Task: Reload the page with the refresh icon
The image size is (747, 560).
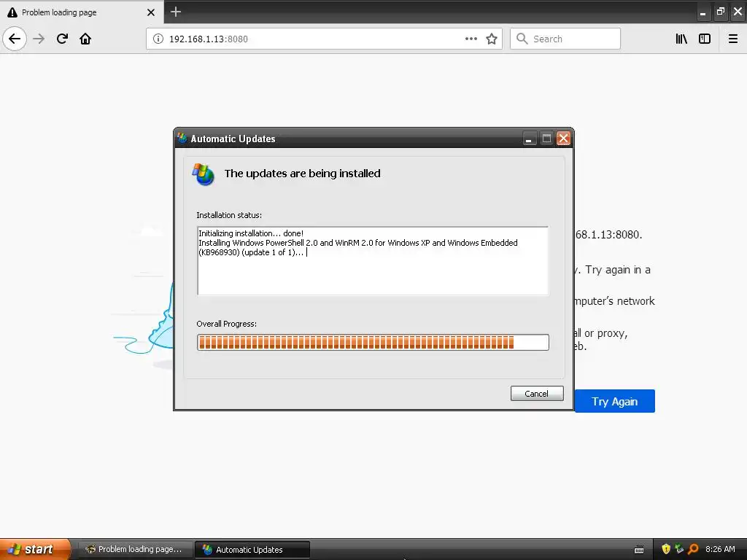Action: [62, 39]
